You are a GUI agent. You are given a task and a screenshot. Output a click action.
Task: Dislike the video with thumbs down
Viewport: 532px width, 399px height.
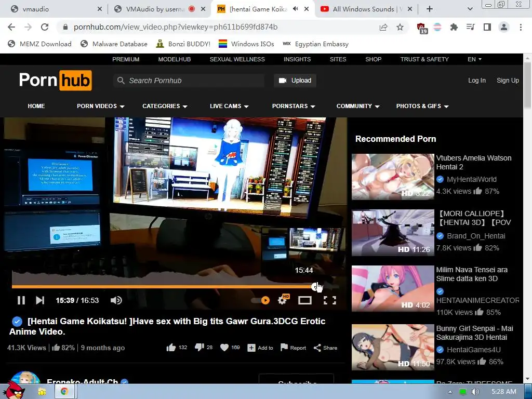pyautogui.click(x=199, y=348)
